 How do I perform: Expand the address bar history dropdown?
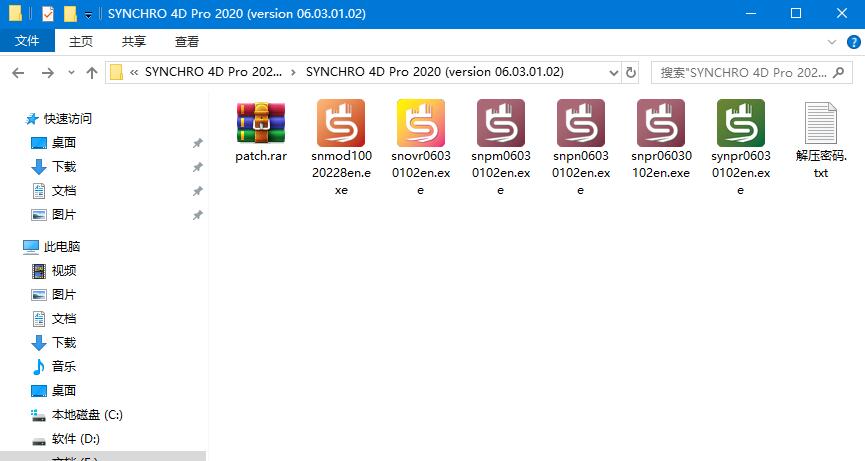click(613, 72)
